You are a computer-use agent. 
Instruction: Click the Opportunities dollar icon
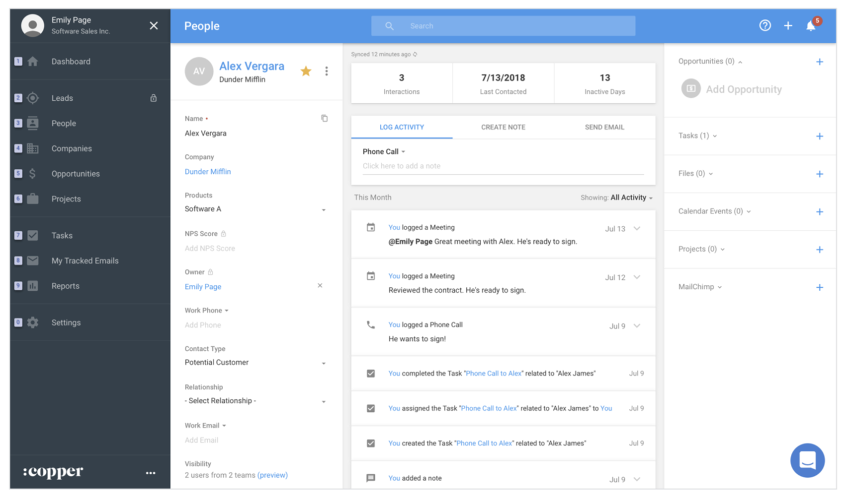tap(33, 173)
